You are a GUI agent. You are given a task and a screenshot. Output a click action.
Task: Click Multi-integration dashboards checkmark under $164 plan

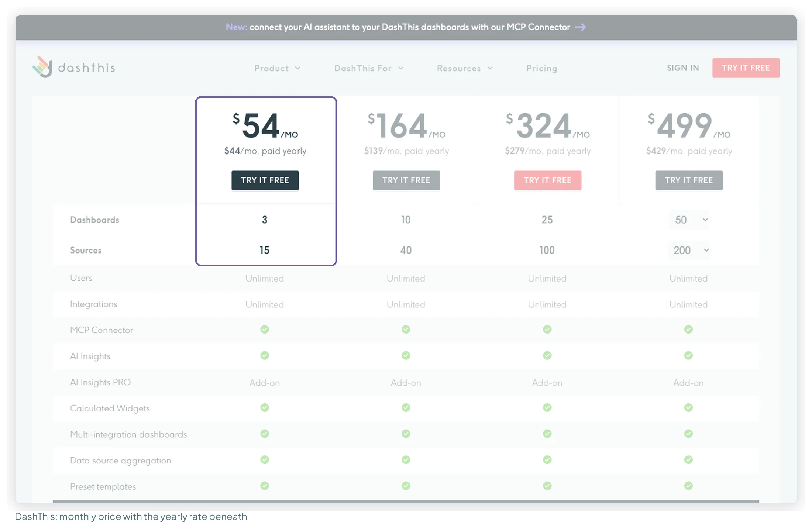click(x=406, y=434)
